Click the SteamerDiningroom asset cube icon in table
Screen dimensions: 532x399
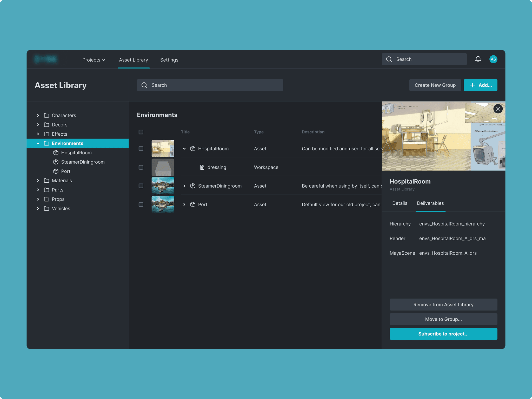[193, 186]
